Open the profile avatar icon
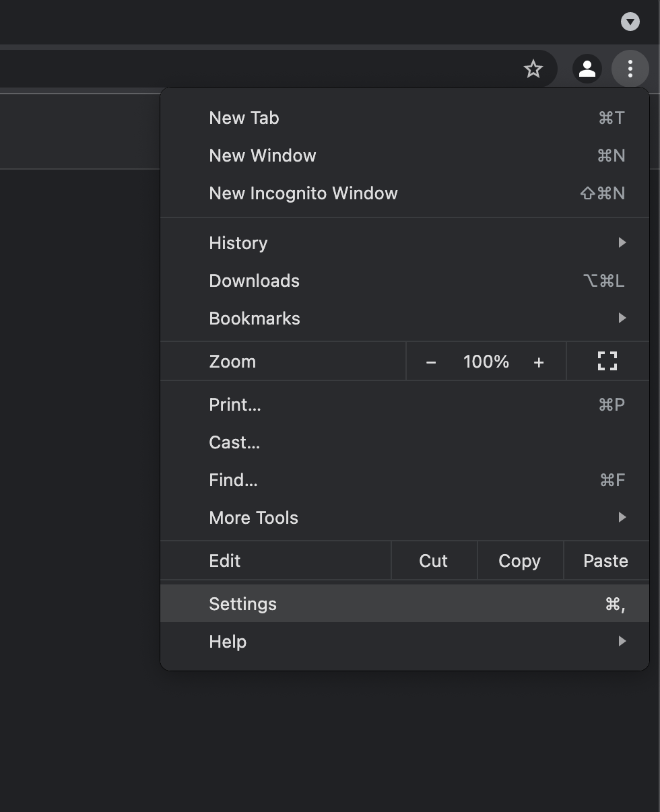 587,69
